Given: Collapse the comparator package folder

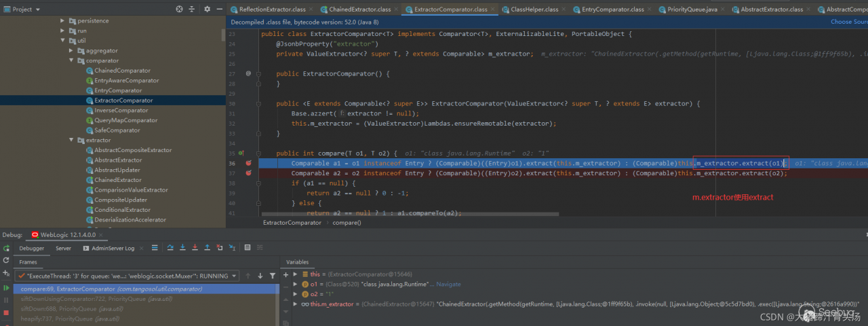Looking at the screenshot, I should click(72, 60).
